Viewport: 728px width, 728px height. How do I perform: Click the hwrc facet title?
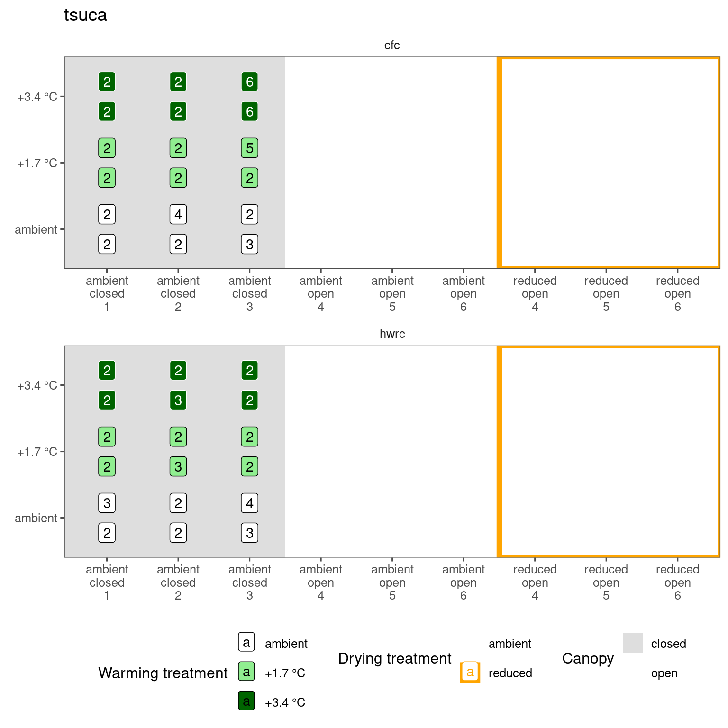point(392,334)
